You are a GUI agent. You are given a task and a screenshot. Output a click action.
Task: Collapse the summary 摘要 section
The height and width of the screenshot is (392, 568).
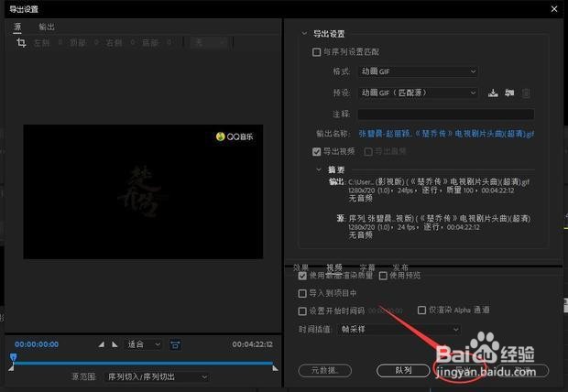(319, 169)
